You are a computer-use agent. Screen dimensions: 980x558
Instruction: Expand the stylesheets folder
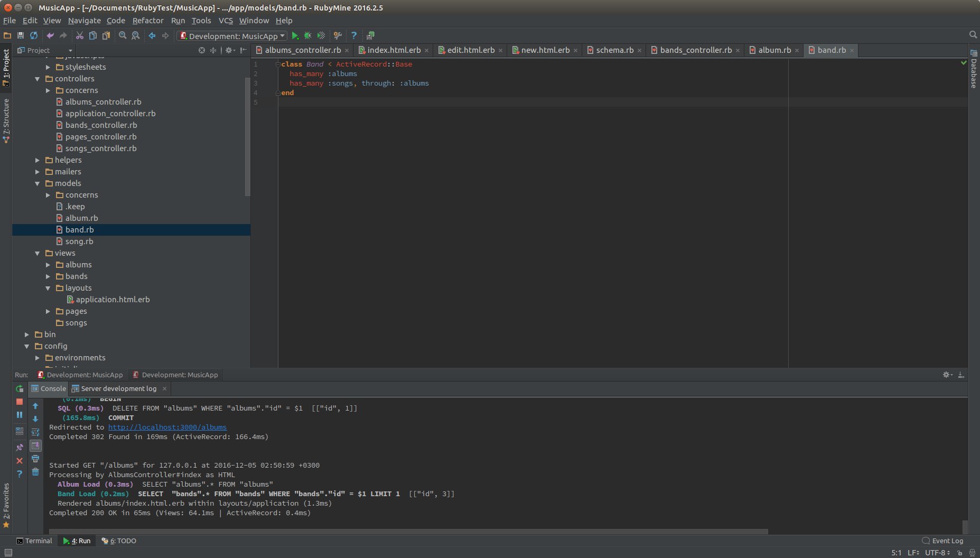coord(48,67)
